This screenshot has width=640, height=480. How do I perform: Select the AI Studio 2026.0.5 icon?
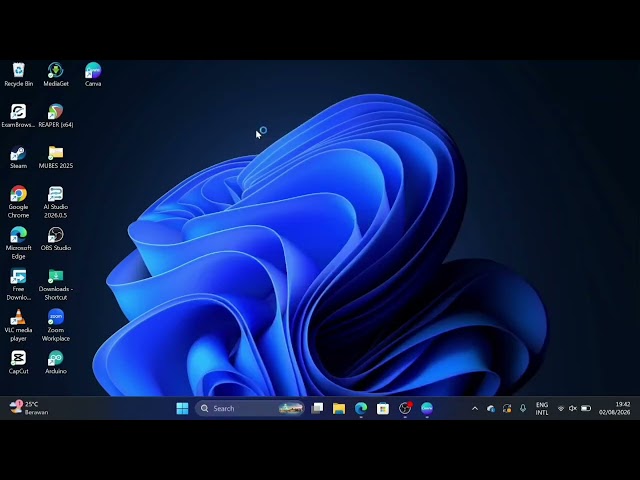[56, 202]
